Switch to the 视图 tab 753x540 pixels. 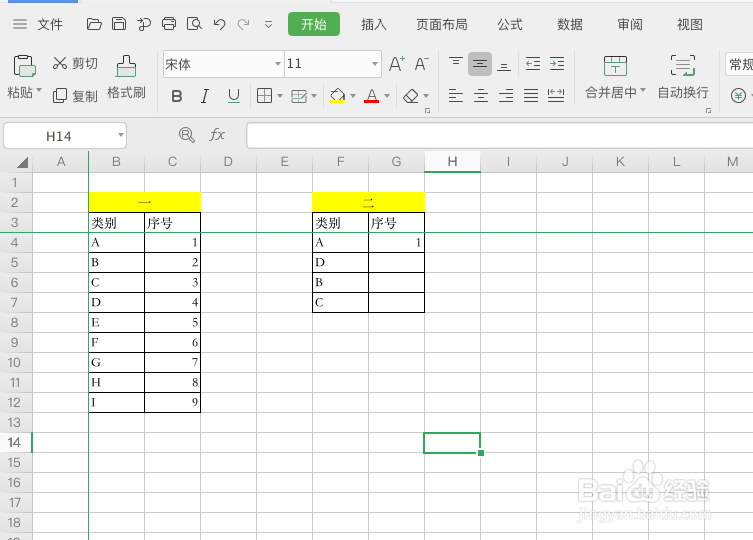(690, 24)
